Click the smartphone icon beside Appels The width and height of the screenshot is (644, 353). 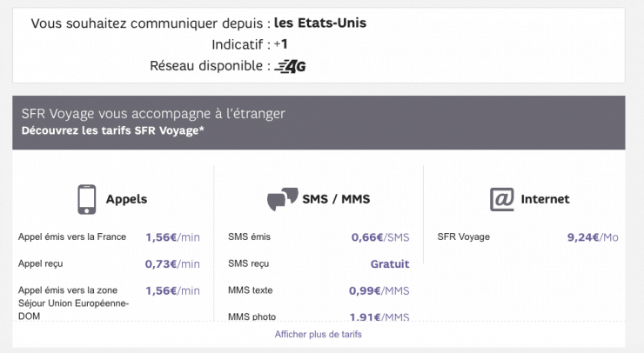[x=87, y=199]
